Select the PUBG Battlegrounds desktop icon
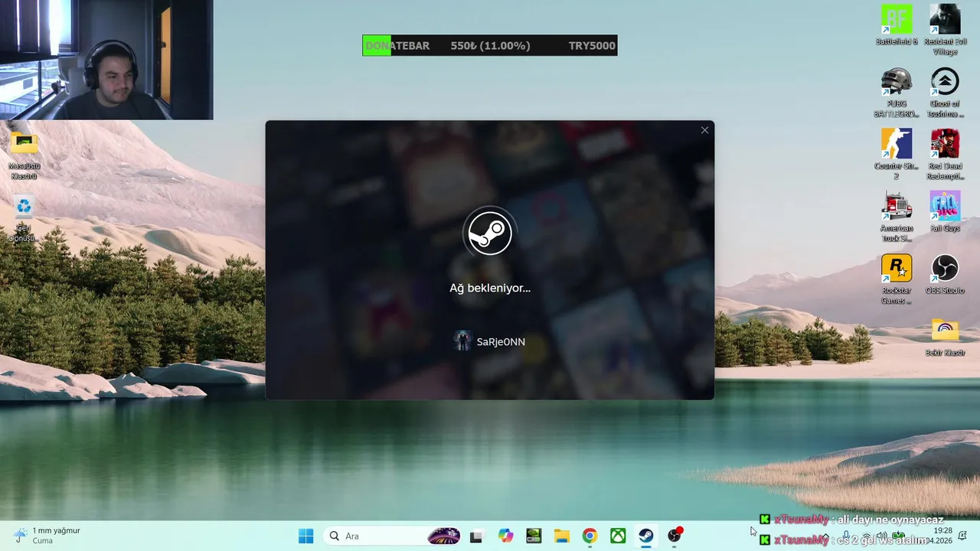 (897, 93)
